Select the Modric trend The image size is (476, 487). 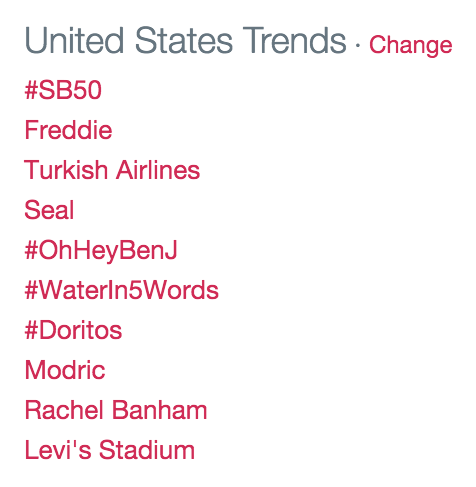(65, 370)
